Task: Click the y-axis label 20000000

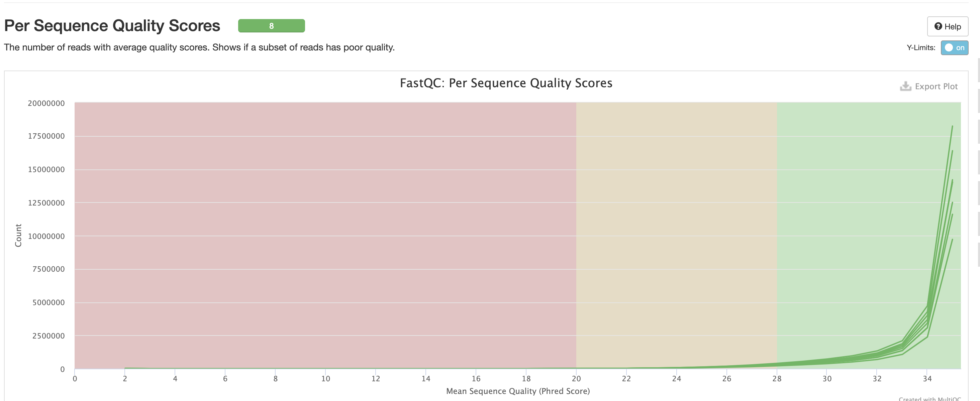Action: click(x=46, y=103)
